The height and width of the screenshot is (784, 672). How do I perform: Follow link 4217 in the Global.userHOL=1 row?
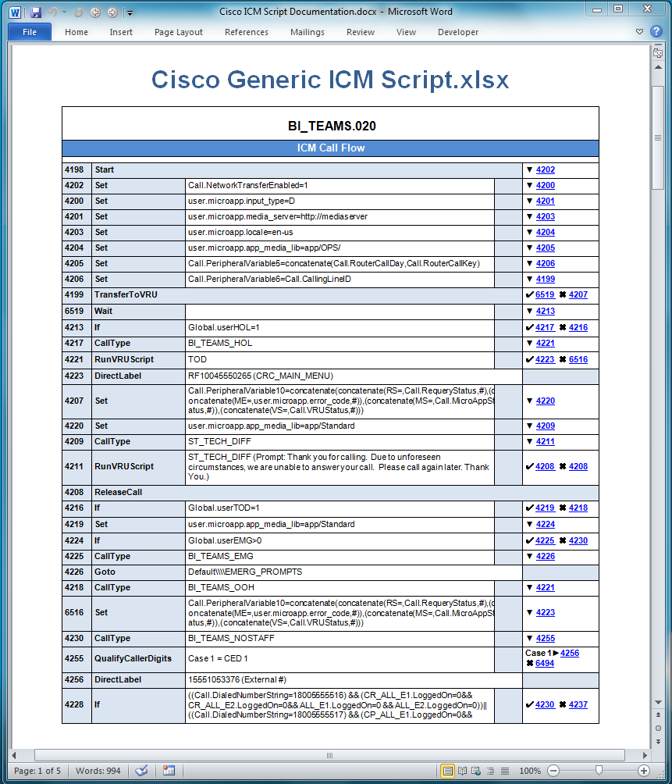(545, 327)
